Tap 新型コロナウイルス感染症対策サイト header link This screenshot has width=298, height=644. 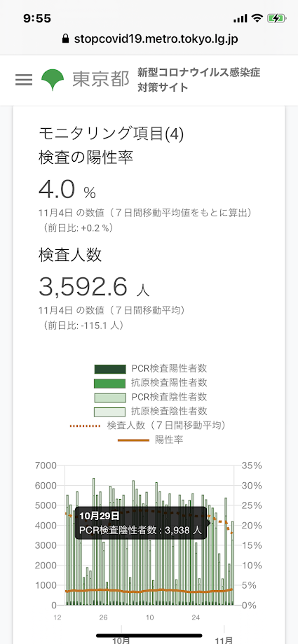[x=199, y=80]
